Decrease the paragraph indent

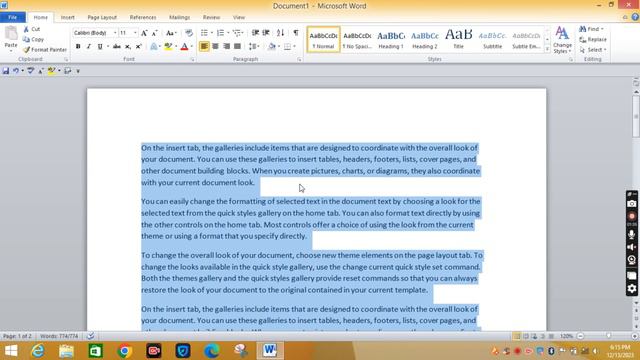point(255,33)
